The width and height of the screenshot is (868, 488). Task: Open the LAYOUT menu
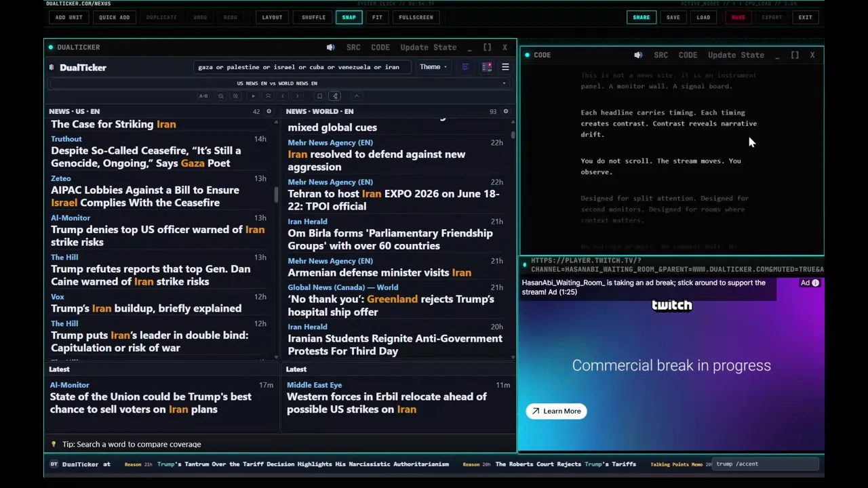[x=272, y=17]
